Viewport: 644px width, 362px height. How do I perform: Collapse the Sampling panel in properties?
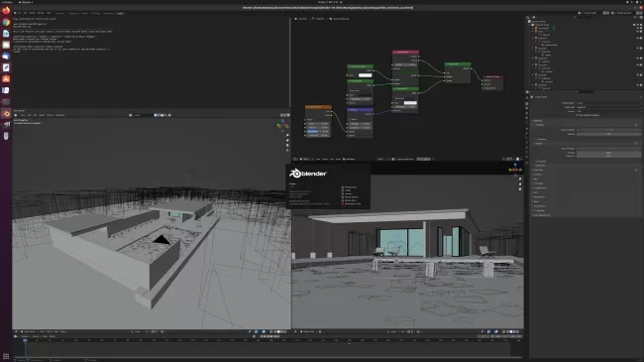point(537,121)
